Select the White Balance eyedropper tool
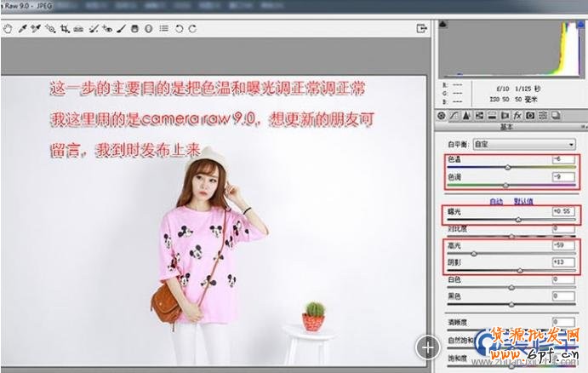The image size is (588, 373). click(21, 28)
